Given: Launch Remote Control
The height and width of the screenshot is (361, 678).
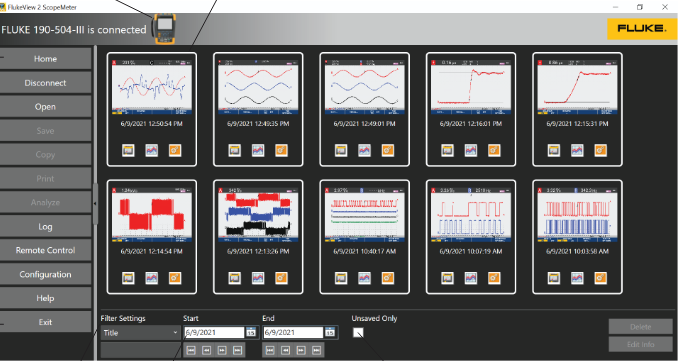Looking at the screenshot, I should coord(45,250).
